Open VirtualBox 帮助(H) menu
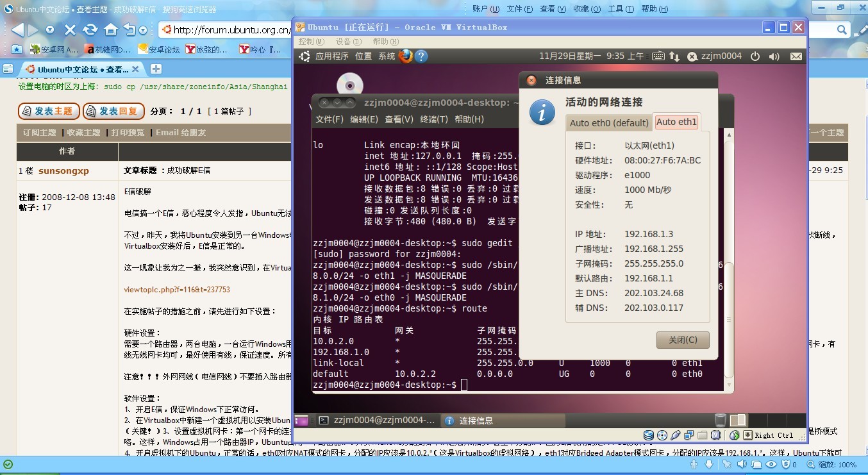This screenshot has width=868, height=475. pyautogui.click(x=385, y=42)
